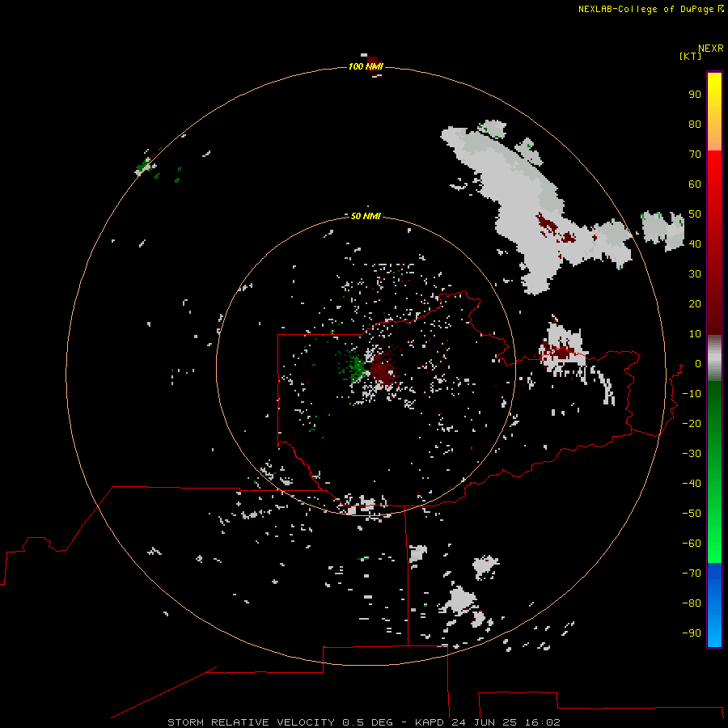This screenshot has height=728, width=728.
Task: Click the 0 value on the velocity scale
Action: click(698, 363)
